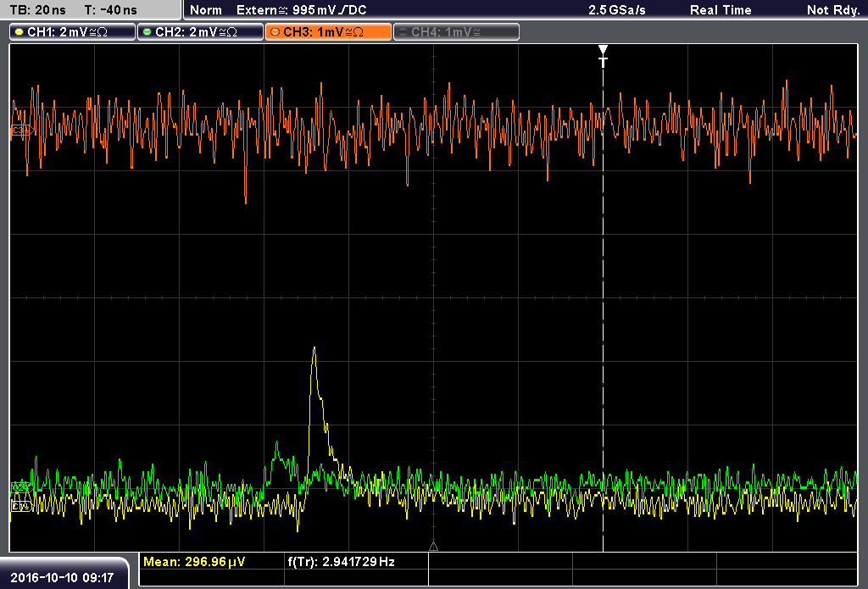Click the orange dot on CH3 tab
This screenshot has height=589, width=868.
click(x=275, y=32)
